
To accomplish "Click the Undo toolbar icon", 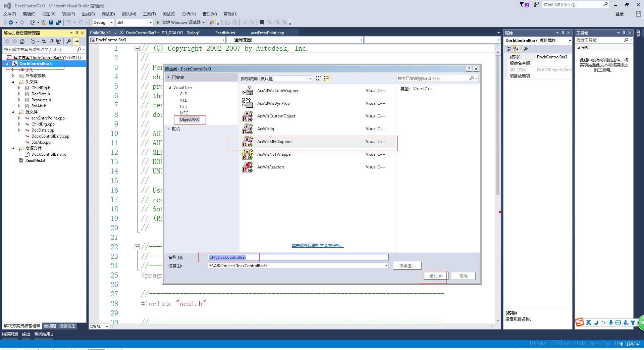I will pyautogui.click(x=68, y=22).
